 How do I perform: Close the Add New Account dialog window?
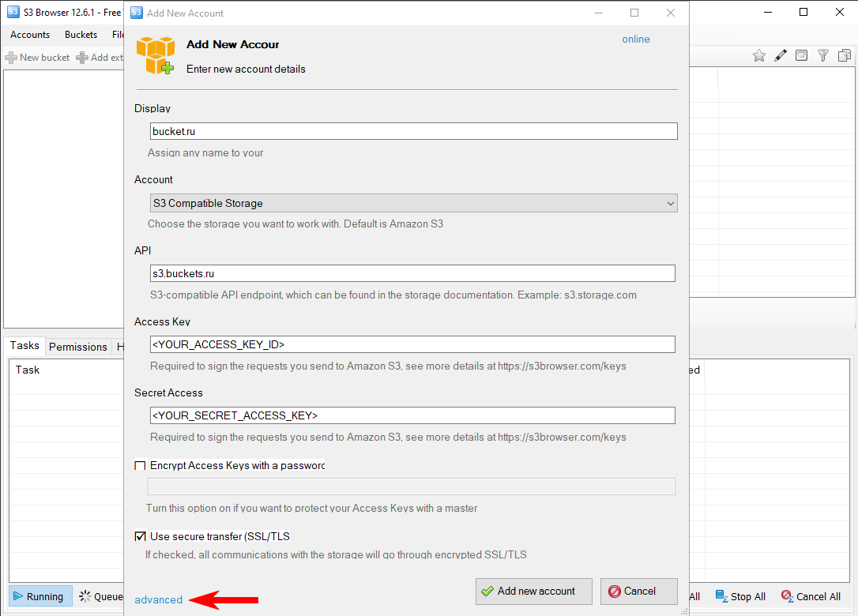pyautogui.click(x=671, y=13)
